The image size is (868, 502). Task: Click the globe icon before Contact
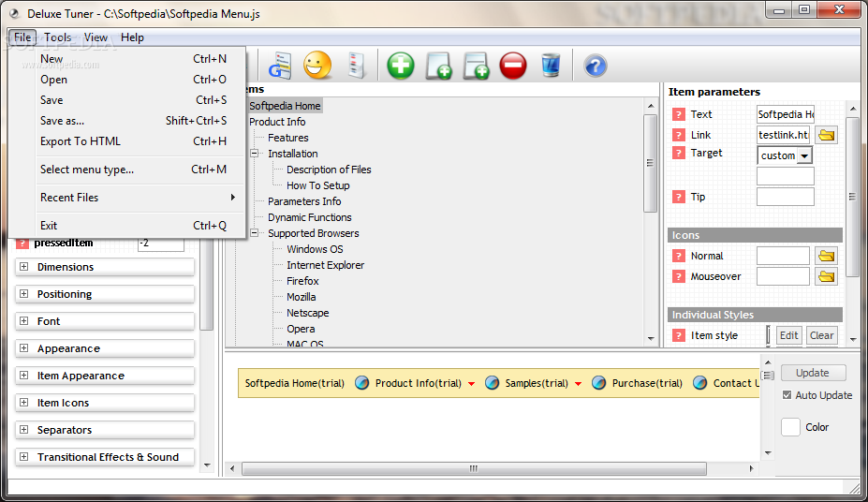coord(699,383)
